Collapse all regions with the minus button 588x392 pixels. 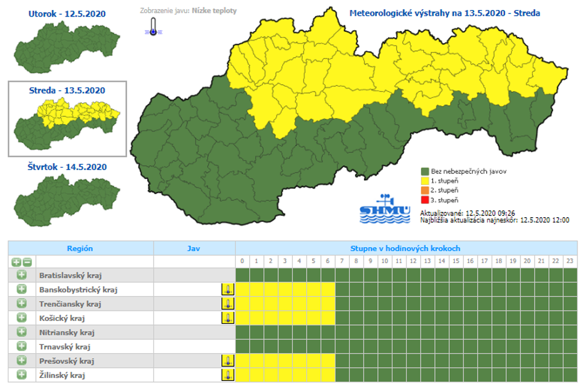tap(27, 261)
